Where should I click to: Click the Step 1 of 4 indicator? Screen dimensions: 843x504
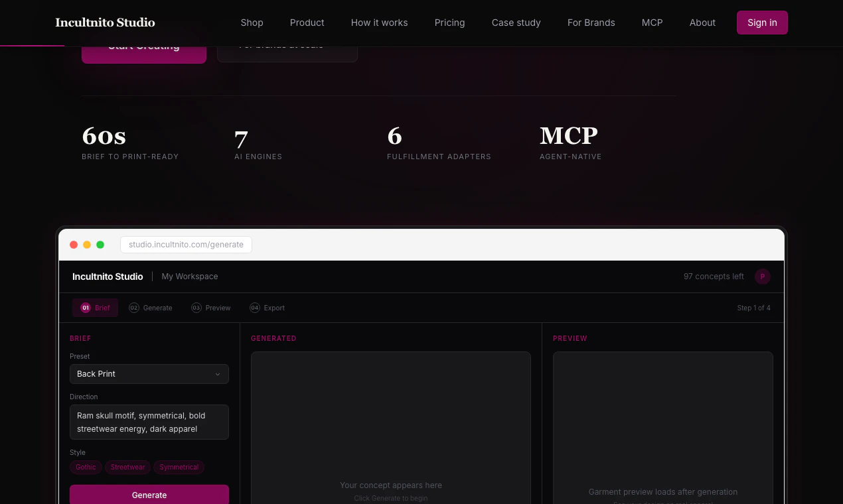tap(754, 308)
